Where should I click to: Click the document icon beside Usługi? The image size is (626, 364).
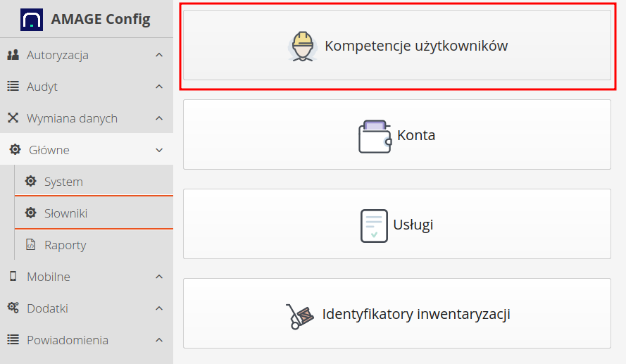click(x=374, y=225)
